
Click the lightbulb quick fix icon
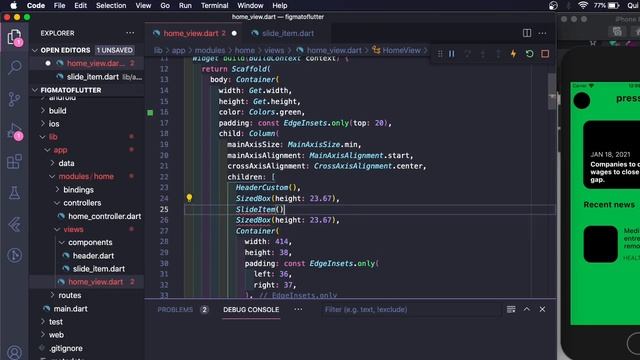click(189, 198)
